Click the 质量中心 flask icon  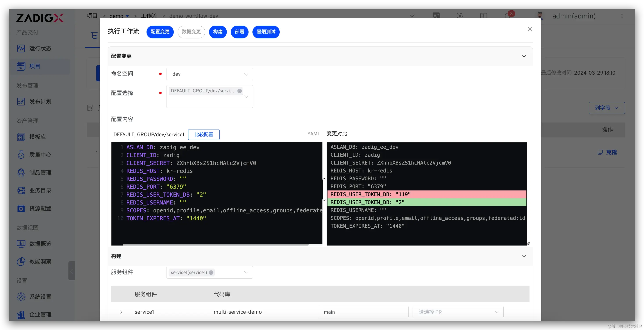[x=21, y=155]
